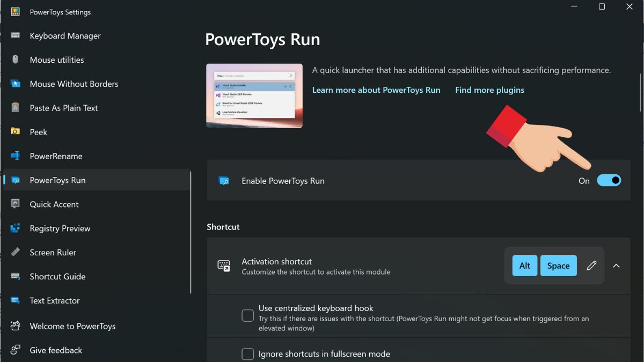Open the PowerRename module icon
The height and width of the screenshot is (362, 644).
(x=16, y=156)
